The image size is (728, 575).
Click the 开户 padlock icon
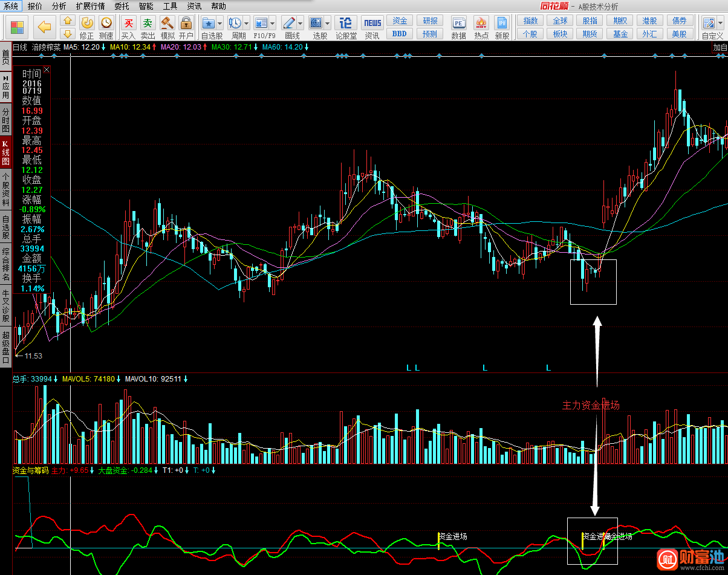tap(186, 24)
